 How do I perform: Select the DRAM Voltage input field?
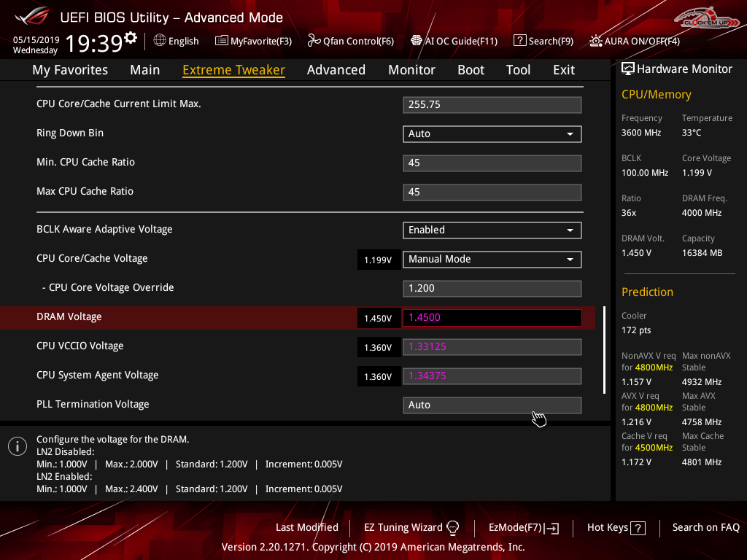coord(492,317)
